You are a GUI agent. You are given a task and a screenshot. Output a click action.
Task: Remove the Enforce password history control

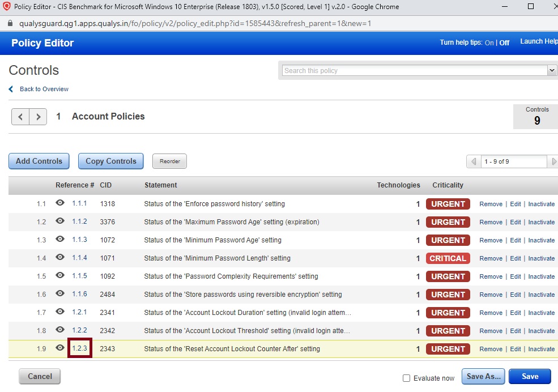tap(491, 204)
